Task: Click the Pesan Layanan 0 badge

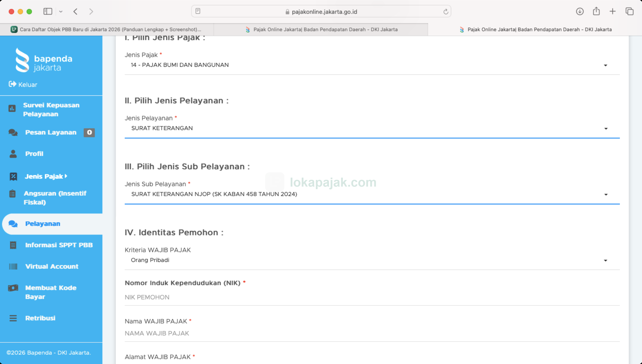Action: 89,133
